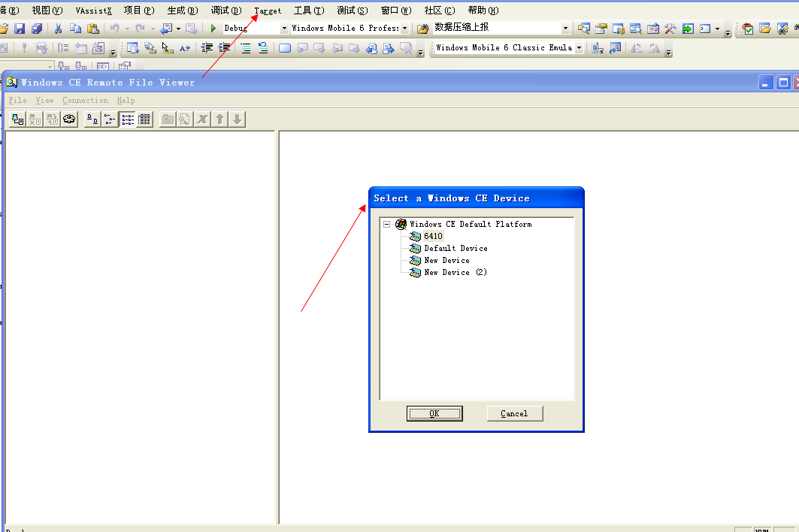Select the Windows CE Default Platform root node
The width and height of the screenshot is (799, 532).
coord(471,224)
